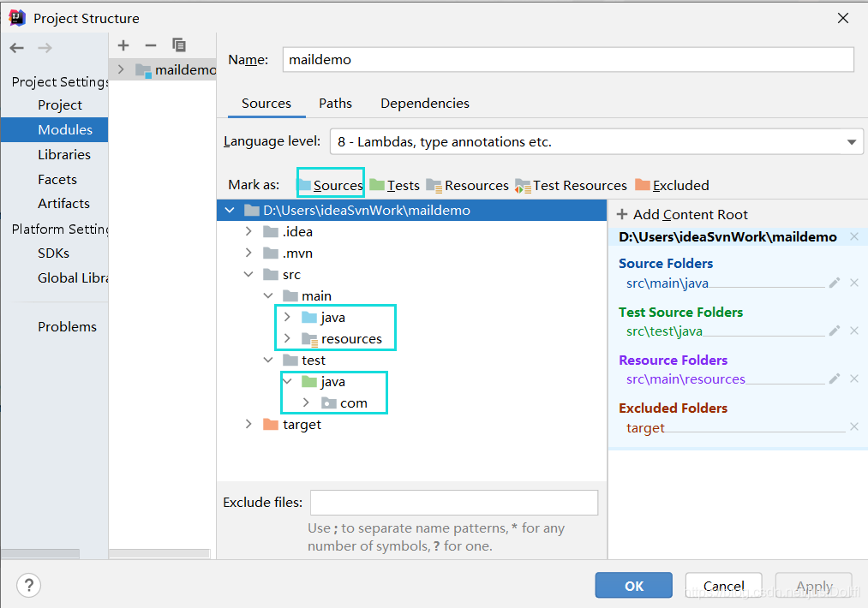The width and height of the screenshot is (868, 608).
Task: Mark selected folder as Tests
Action: 395,185
